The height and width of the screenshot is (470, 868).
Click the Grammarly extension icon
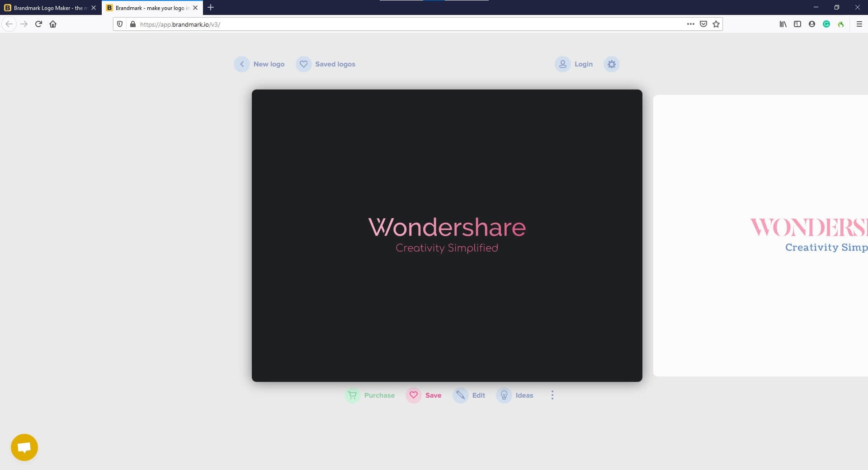pos(826,24)
